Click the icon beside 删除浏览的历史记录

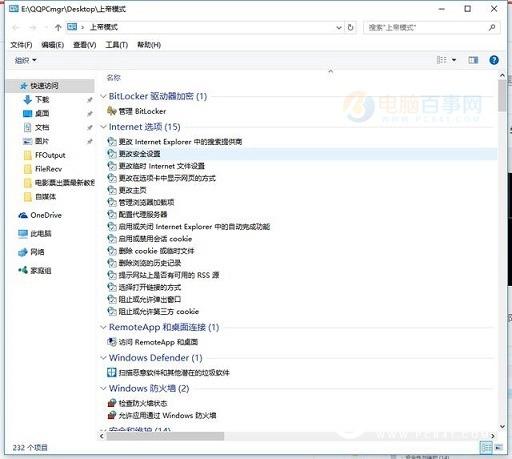pos(111,263)
